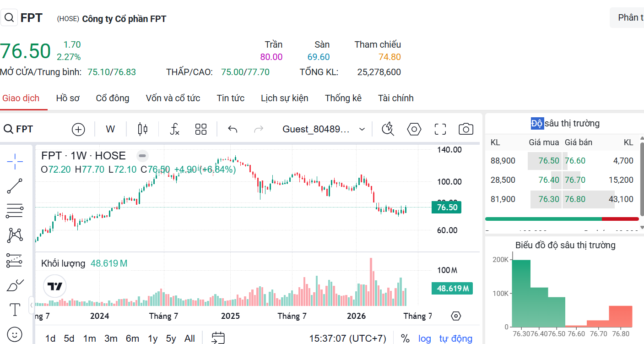Switch the chart to fullscreen mode

[x=440, y=130]
